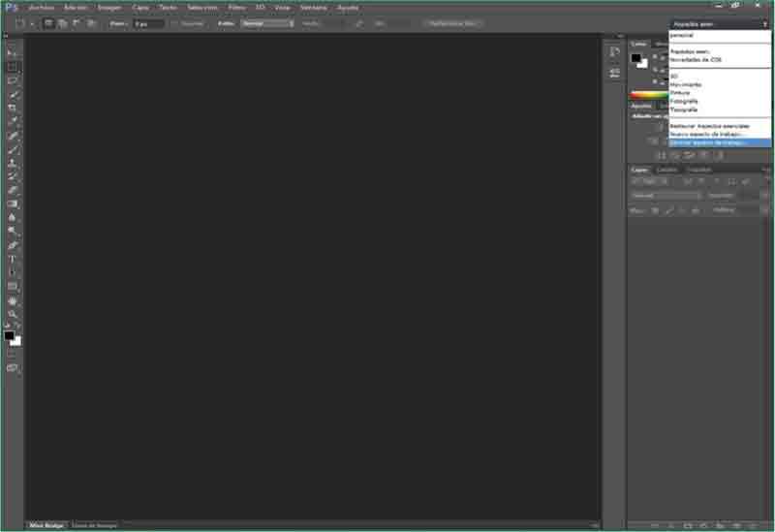Swap foreground and background colors
Image resolution: width=775 pixels, height=532 pixels.
click(17, 327)
